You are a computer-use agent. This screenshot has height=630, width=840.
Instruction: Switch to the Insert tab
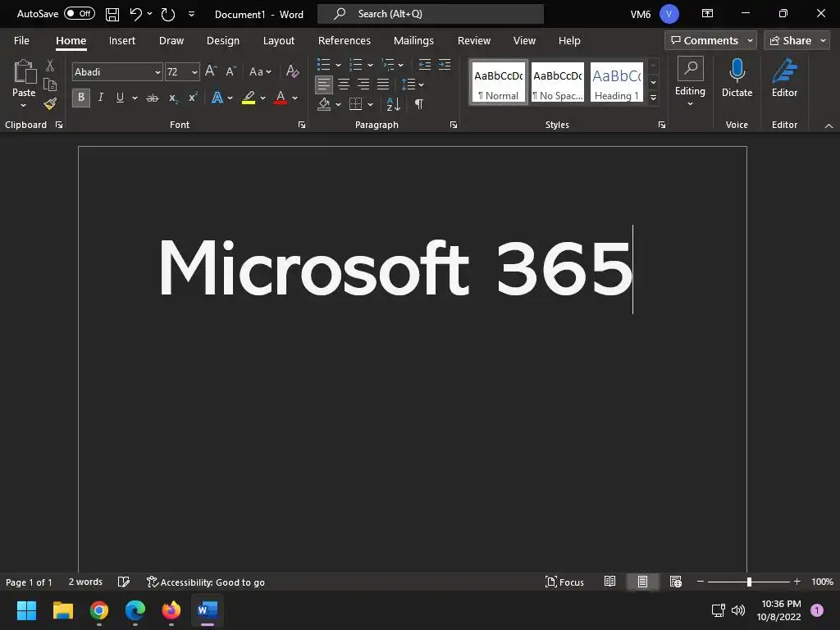coord(122,40)
